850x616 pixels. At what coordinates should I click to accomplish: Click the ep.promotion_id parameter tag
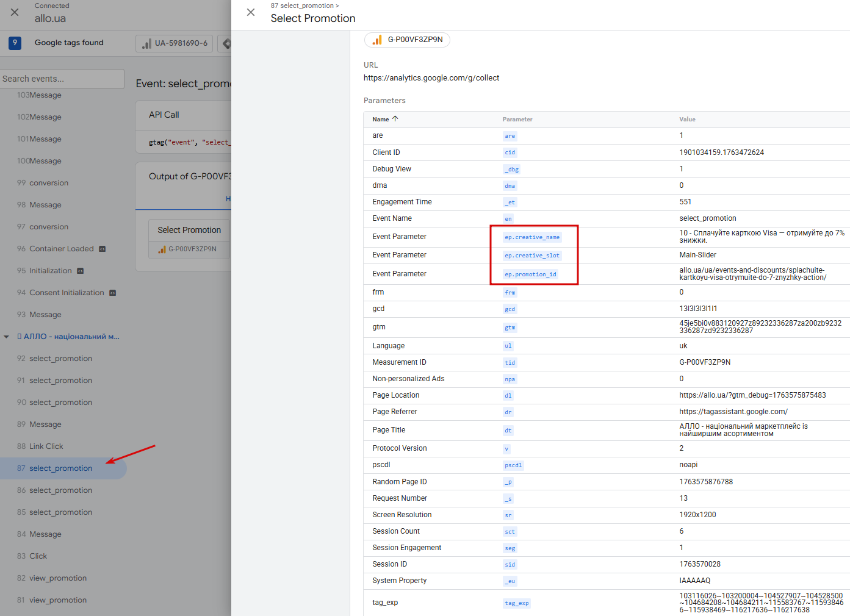530,274
